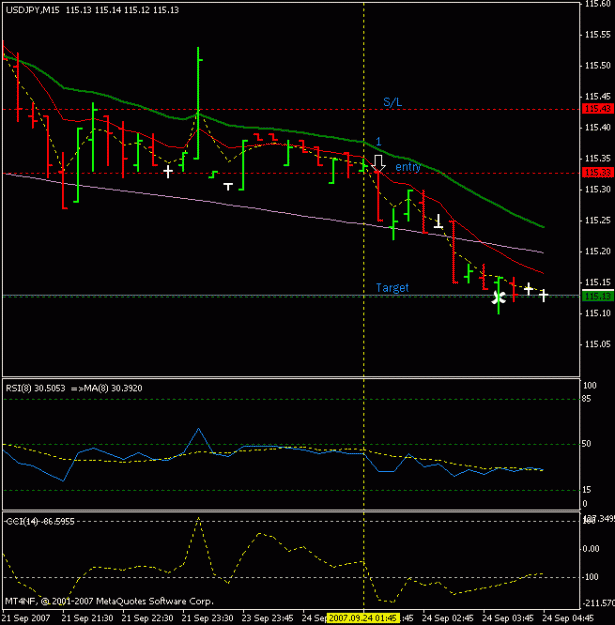Click the RSI scale value 50

pos(587,444)
